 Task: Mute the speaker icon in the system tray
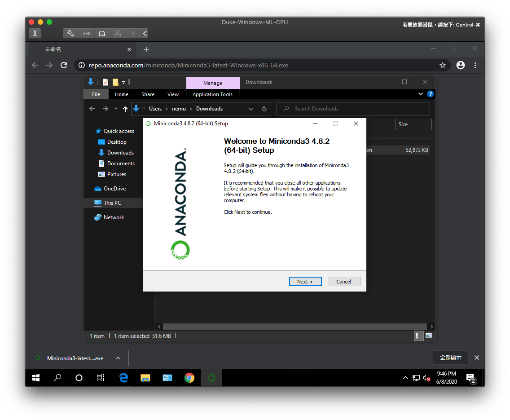click(426, 378)
